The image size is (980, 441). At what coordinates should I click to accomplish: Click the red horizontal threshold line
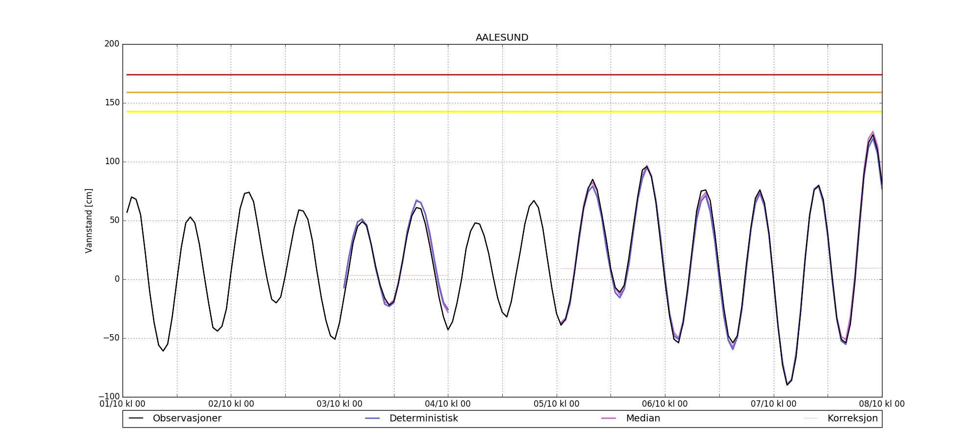[490, 75]
